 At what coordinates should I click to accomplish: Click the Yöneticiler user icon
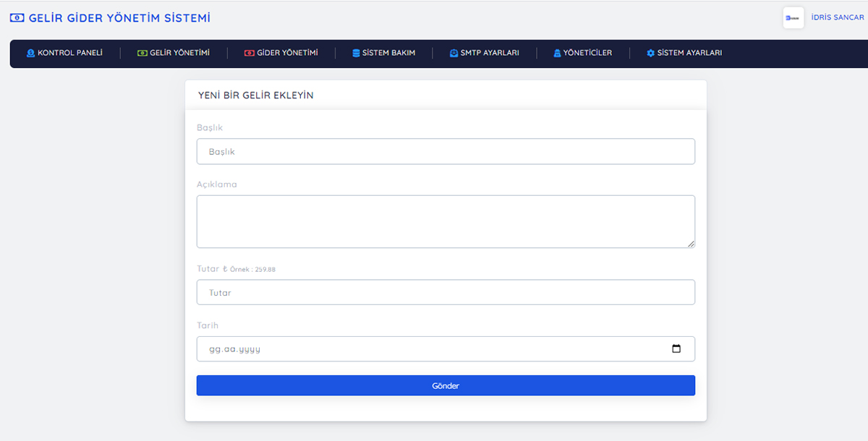[x=557, y=53]
